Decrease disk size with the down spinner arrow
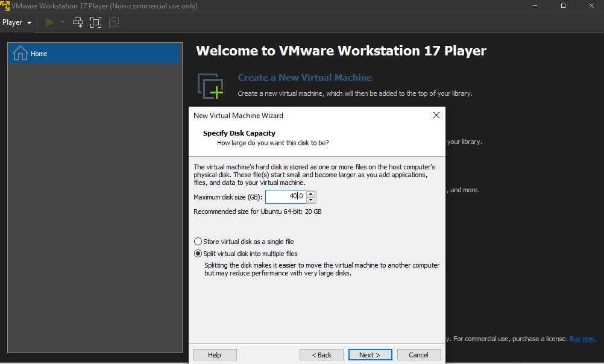This screenshot has width=604, height=364. 311,199
